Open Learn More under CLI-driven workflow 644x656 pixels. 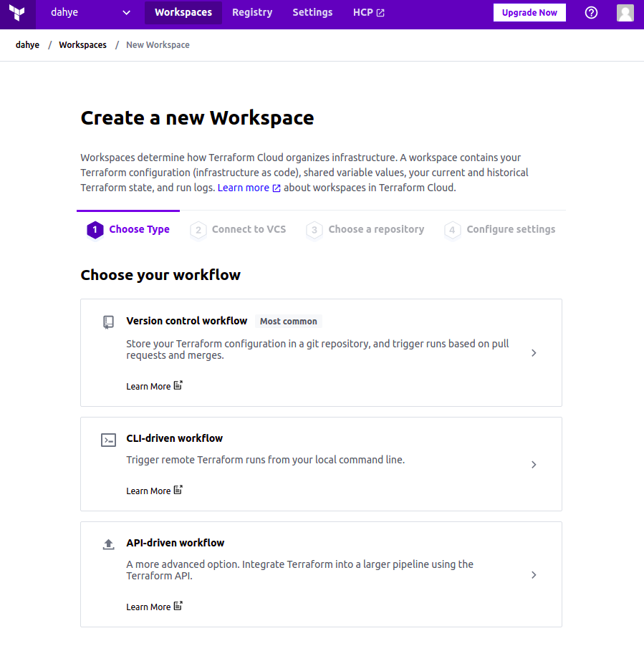pyautogui.click(x=155, y=491)
